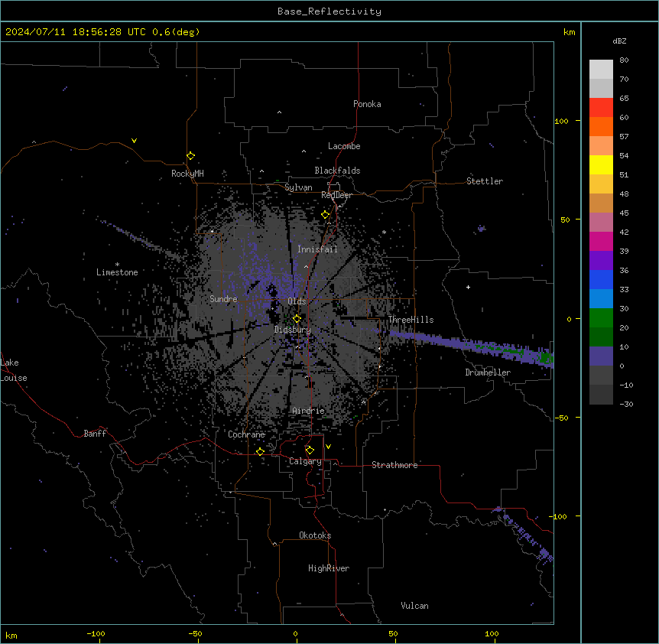The image size is (659, 644).
Task: Click the Cochrane town label
Action: [246, 434]
